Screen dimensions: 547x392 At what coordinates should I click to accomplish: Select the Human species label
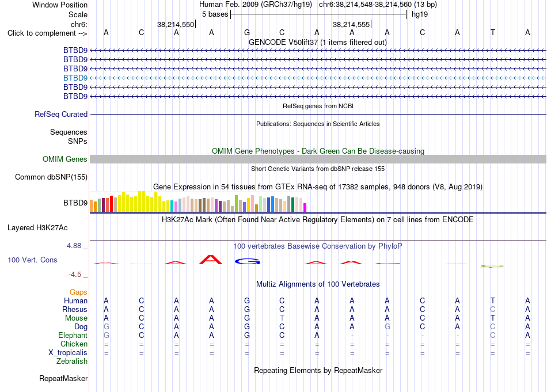[75, 300]
